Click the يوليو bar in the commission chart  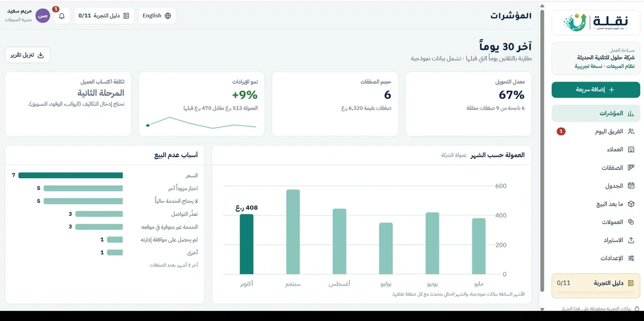tap(386, 249)
